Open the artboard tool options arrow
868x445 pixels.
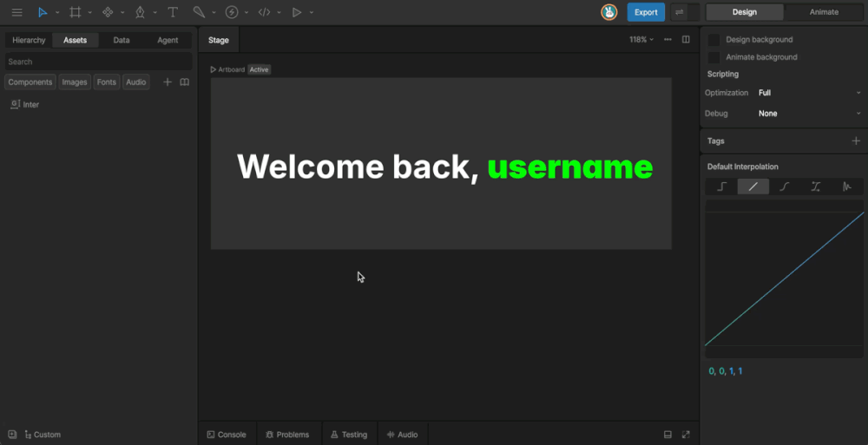pos(89,13)
